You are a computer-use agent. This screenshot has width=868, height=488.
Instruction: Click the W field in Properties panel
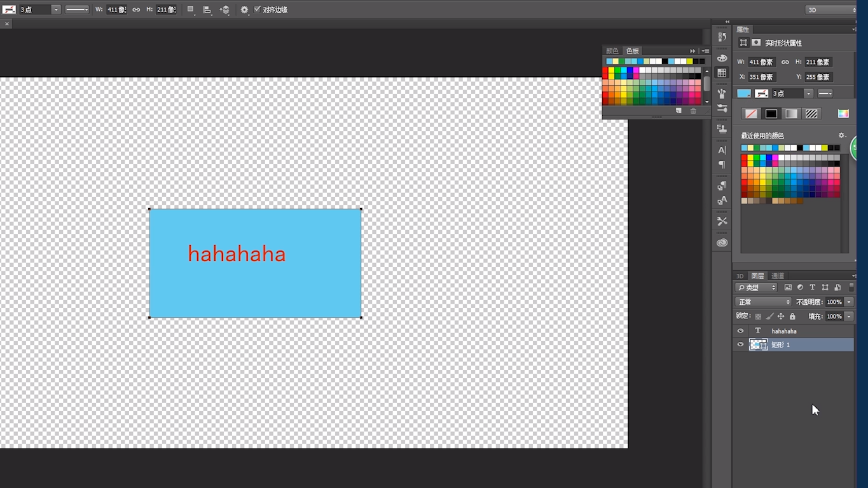[761, 62]
